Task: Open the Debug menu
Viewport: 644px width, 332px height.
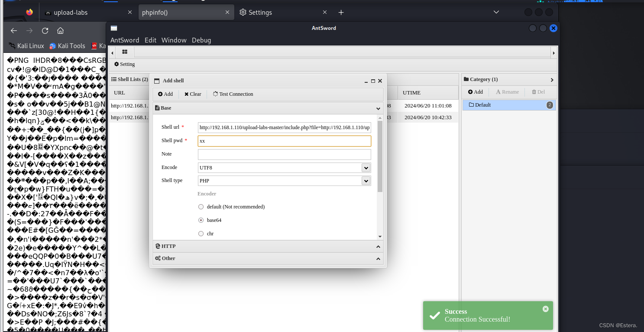Action: (x=201, y=40)
